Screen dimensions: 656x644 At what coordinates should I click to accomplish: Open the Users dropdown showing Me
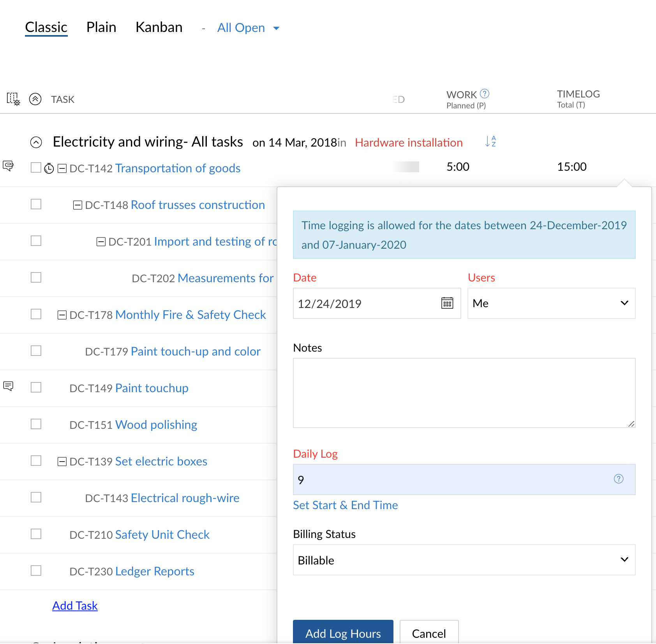[551, 303]
